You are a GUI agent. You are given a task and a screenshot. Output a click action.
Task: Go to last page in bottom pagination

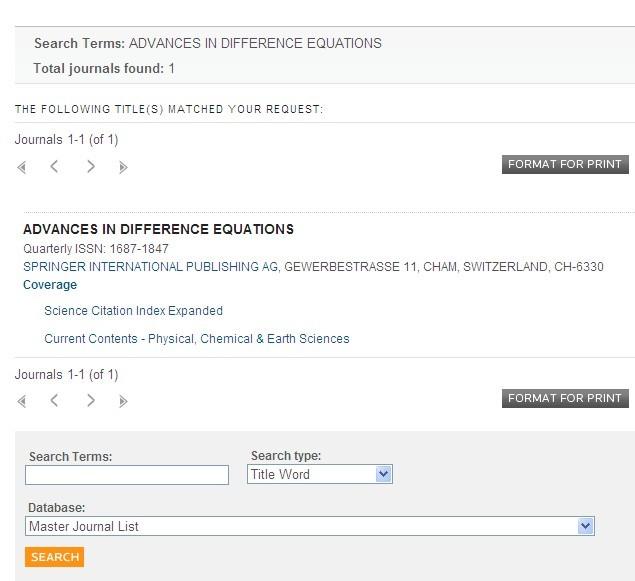click(123, 401)
